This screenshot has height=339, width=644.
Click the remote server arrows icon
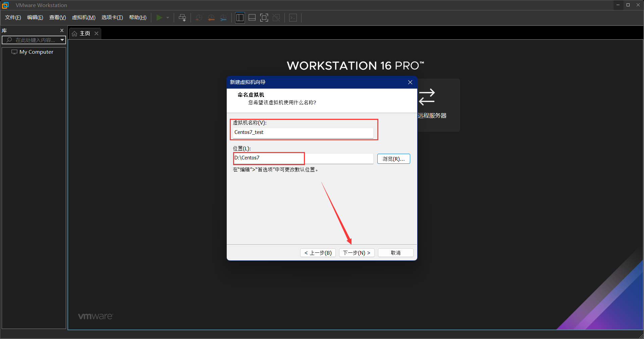coord(427,97)
